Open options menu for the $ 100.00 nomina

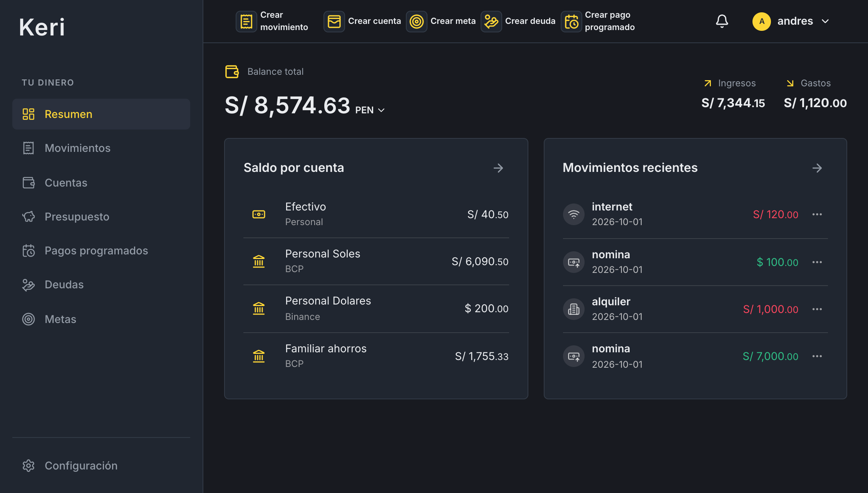(817, 262)
